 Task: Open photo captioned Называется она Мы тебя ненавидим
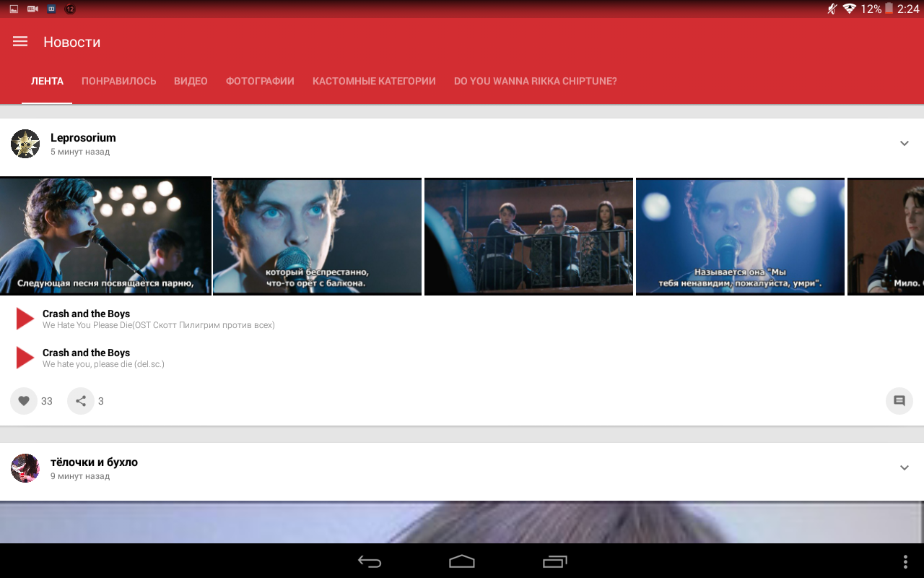pyautogui.click(x=740, y=236)
